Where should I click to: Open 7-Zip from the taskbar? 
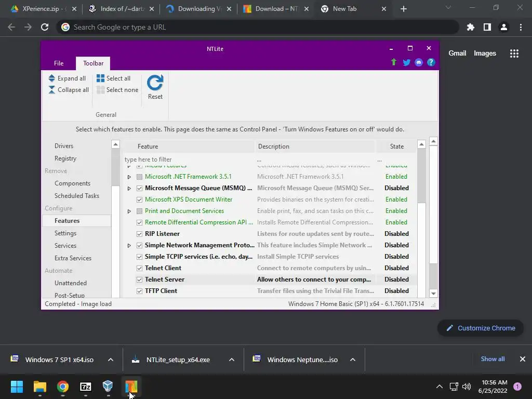coord(86,387)
